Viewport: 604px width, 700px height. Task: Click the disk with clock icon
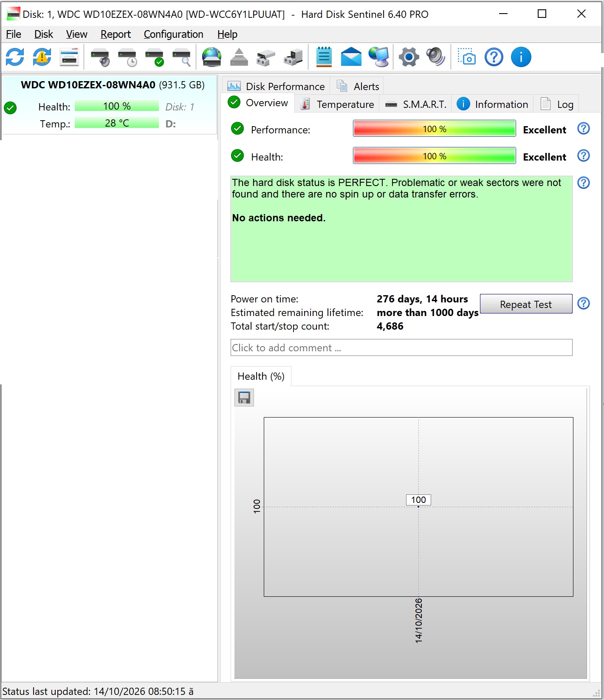tap(127, 57)
